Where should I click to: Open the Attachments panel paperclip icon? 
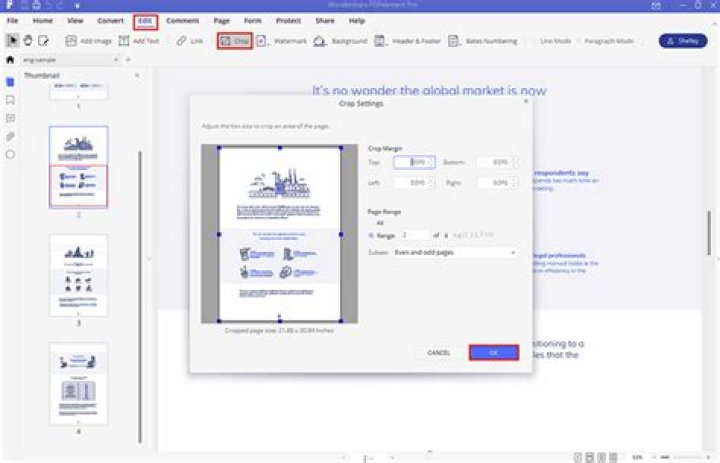(10, 136)
